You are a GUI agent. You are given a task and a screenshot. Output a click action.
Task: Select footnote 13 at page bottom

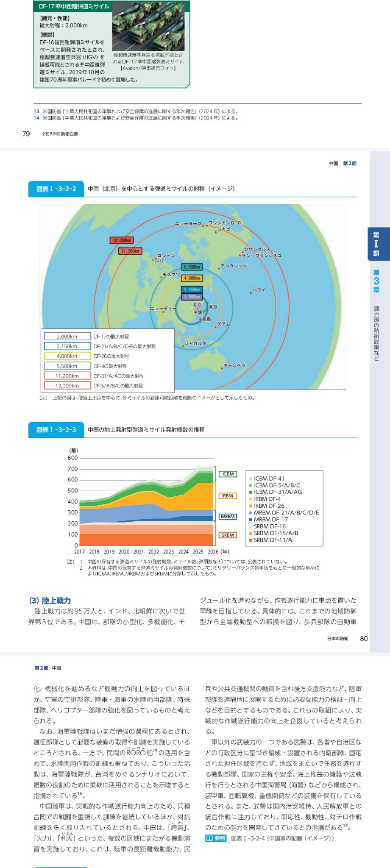pos(136,111)
